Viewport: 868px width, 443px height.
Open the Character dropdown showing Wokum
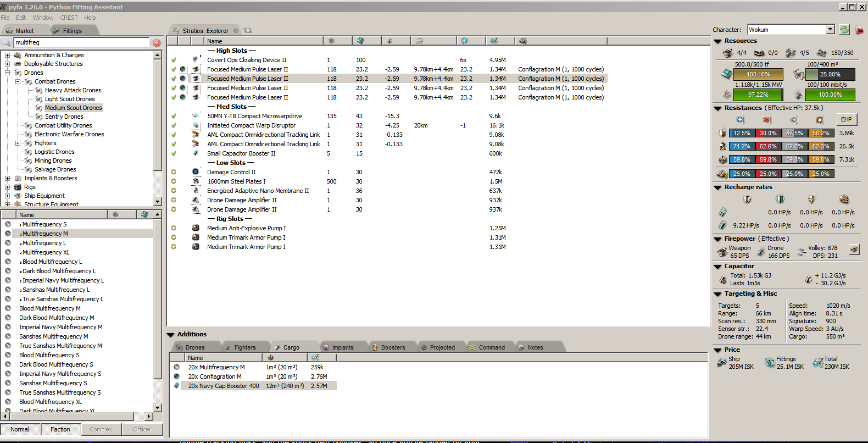pyautogui.click(x=831, y=30)
